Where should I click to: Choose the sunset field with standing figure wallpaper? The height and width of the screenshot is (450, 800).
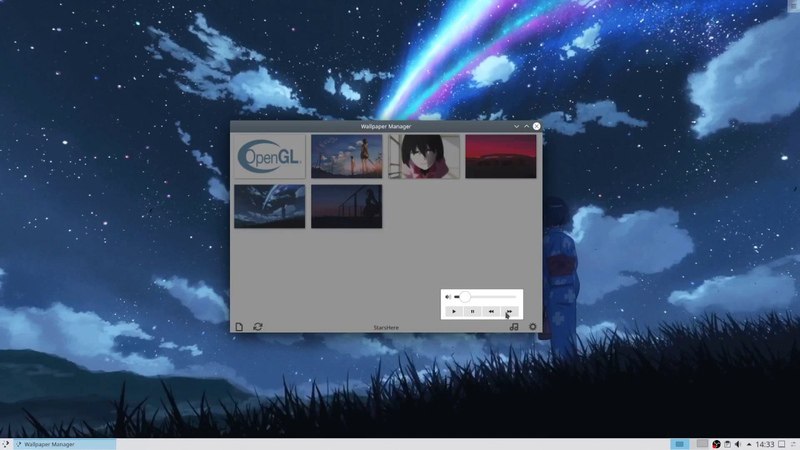pyautogui.click(x=346, y=156)
